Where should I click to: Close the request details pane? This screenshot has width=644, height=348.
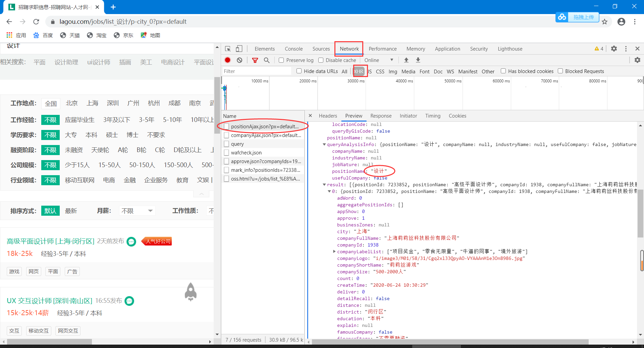tap(310, 116)
